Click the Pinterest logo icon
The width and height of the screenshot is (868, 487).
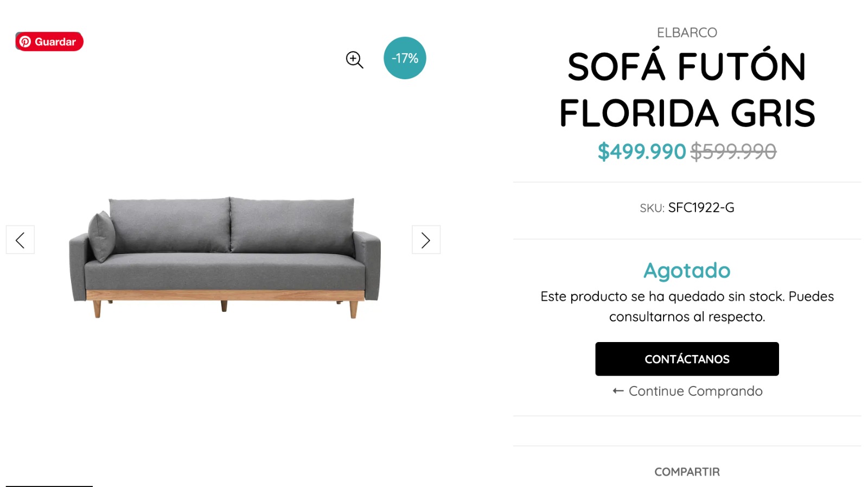[25, 41]
